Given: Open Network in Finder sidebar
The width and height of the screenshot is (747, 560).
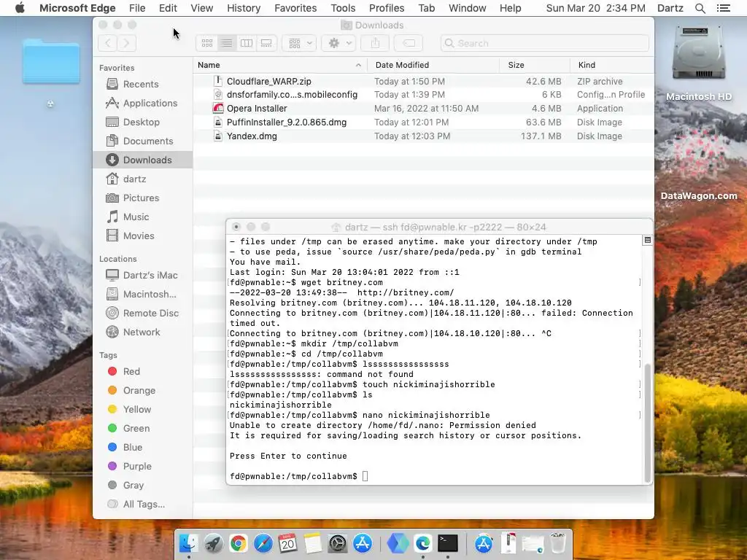Looking at the screenshot, I should pos(142,332).
